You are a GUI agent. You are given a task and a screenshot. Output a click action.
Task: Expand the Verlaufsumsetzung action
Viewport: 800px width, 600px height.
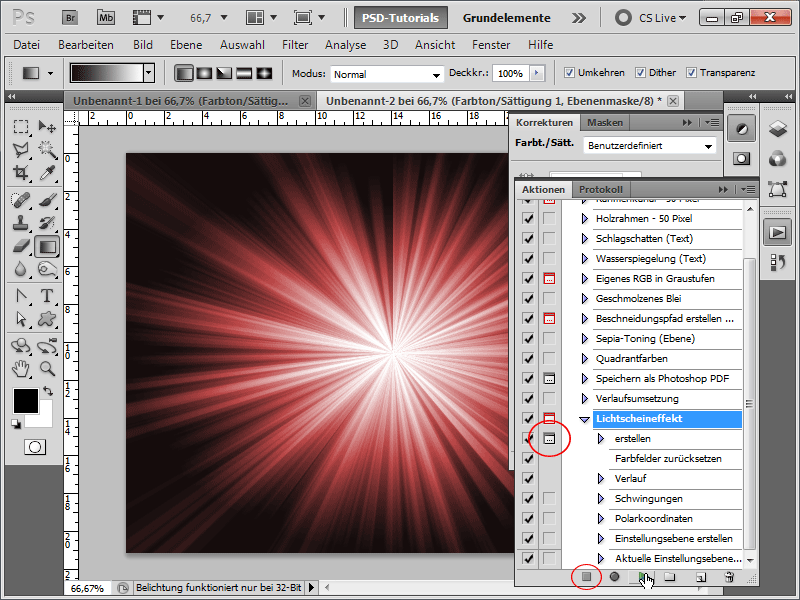(x=585, y=398)
